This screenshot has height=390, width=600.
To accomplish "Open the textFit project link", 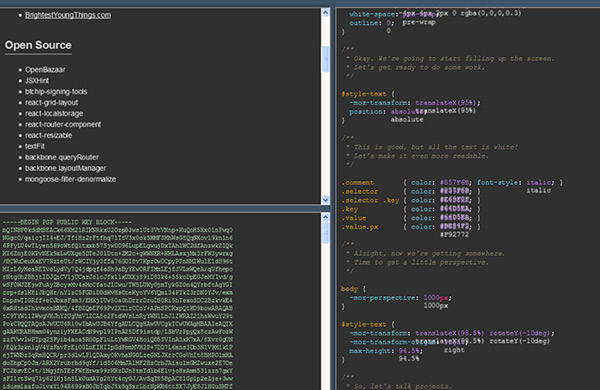I will point(34,146).
